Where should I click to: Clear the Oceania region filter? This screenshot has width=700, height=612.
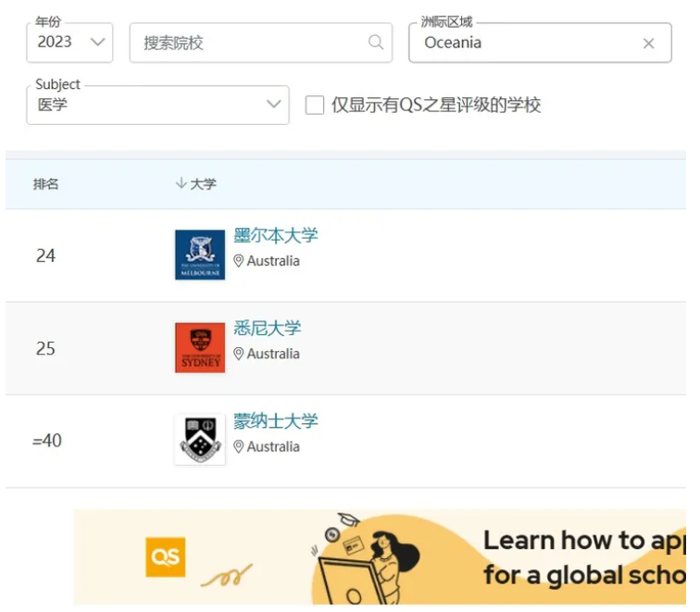click(x=648, y=44)
